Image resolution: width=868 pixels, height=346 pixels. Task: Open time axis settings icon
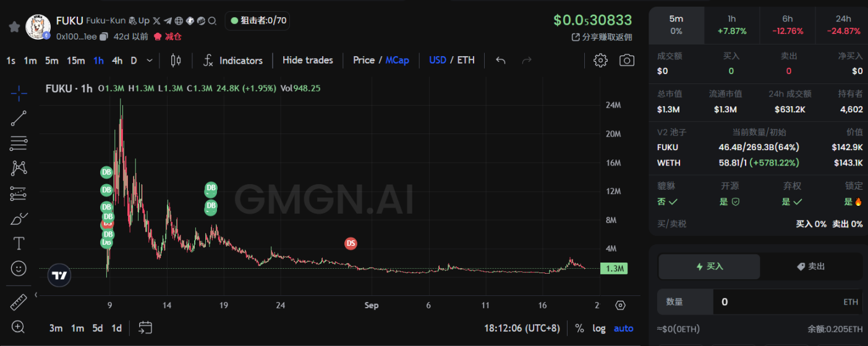point(620,305)
